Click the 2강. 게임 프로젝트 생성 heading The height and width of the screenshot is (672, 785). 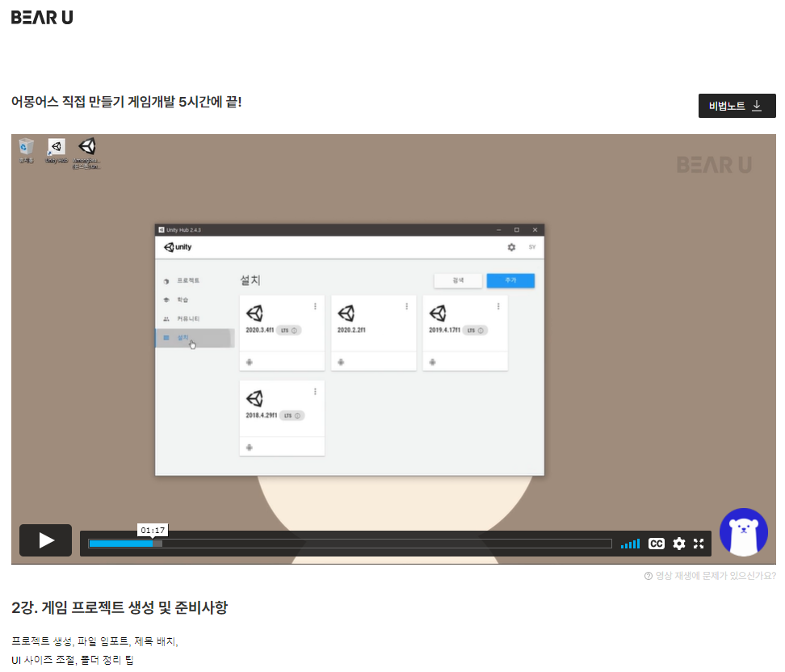(x=120, y=607)
